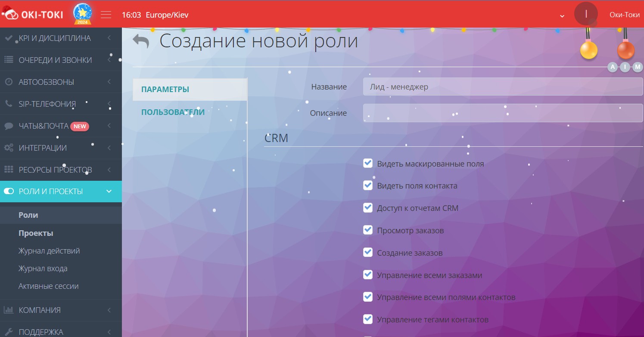Toggle Просмотр заказов checkbox

click(368, 230)
